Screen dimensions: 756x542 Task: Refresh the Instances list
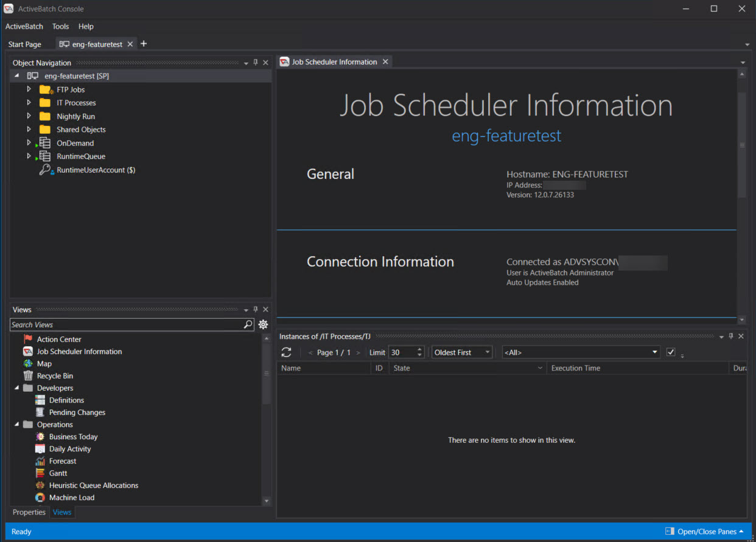(286, 352)
